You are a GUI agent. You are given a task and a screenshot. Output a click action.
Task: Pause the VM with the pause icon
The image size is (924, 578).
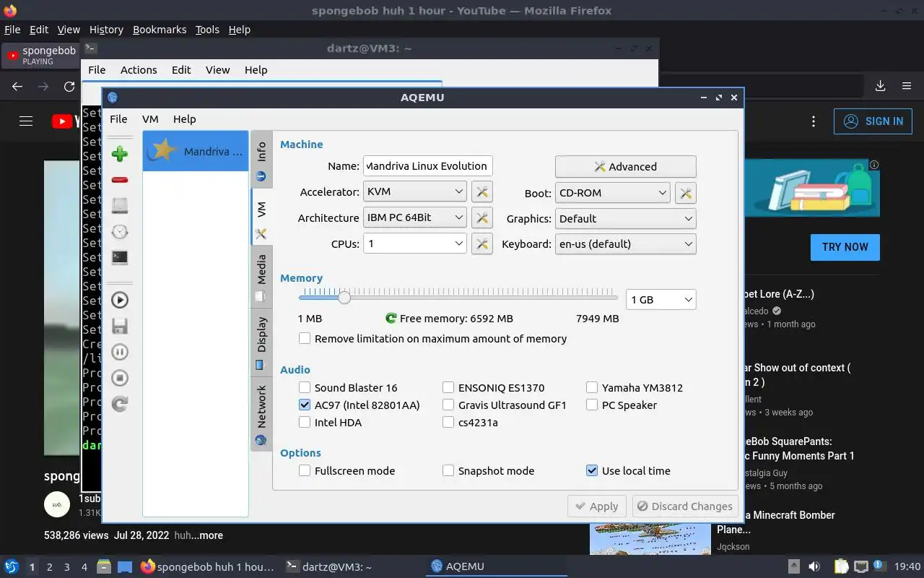[x=120, y=352]
